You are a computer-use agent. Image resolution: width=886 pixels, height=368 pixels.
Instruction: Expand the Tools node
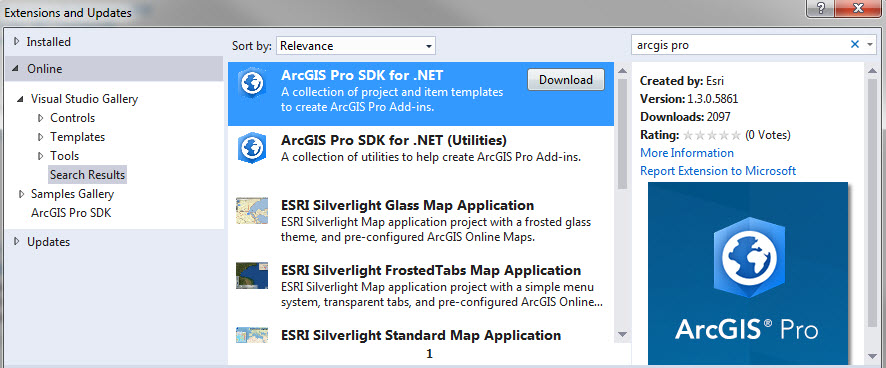tap(41, 156)
